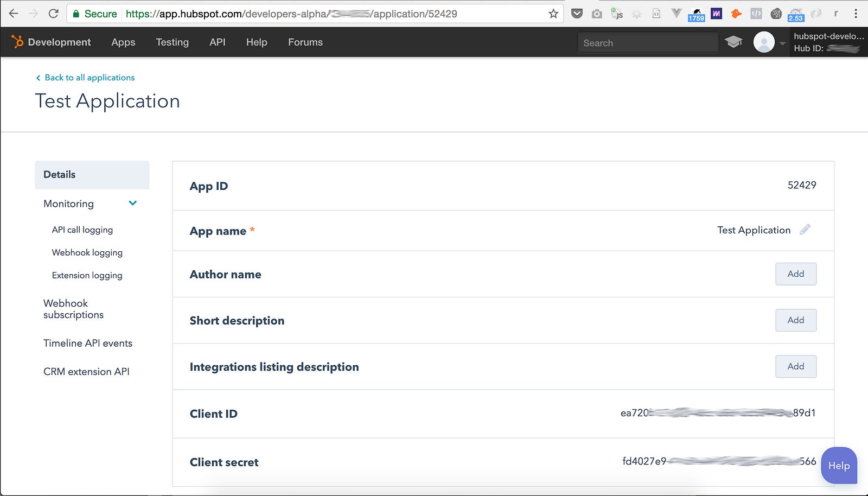Click the Integrations listing description label

(x=275, y=367)
